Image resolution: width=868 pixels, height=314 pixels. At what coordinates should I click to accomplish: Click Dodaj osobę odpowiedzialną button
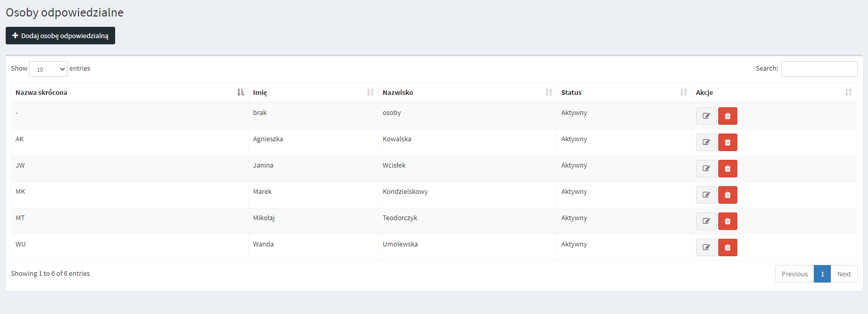click(60, 36)
